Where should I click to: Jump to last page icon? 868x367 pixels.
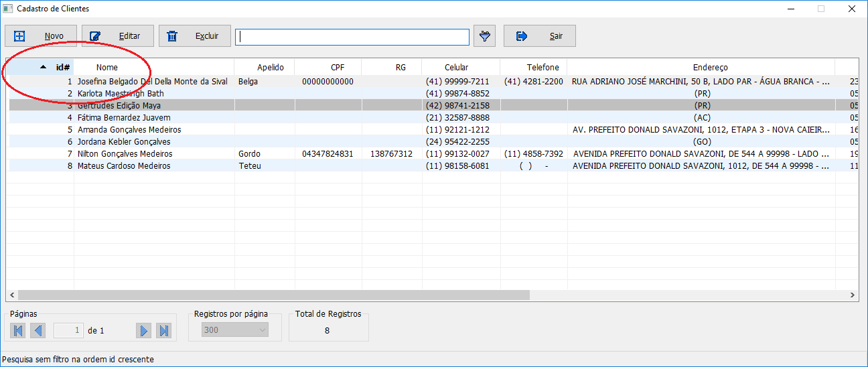[163, 330]
